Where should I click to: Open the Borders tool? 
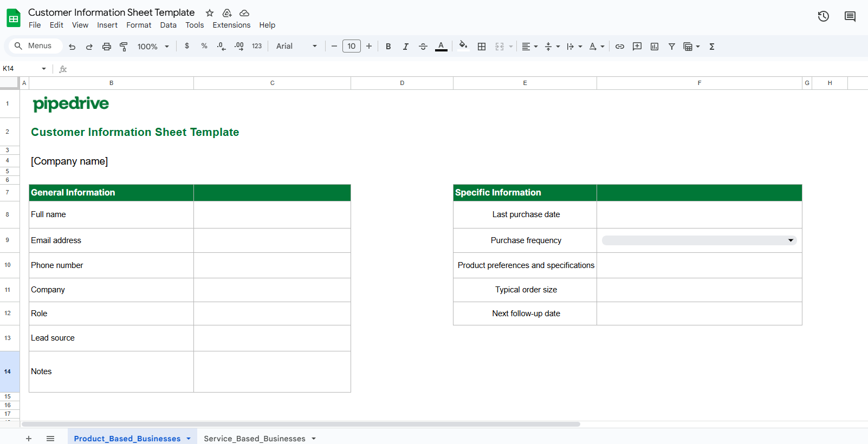(482, 47)
